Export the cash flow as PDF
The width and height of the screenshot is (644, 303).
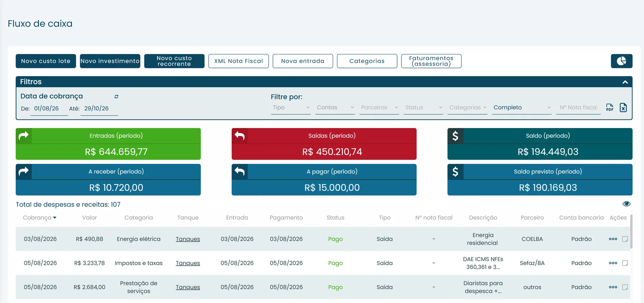(610, 107)
